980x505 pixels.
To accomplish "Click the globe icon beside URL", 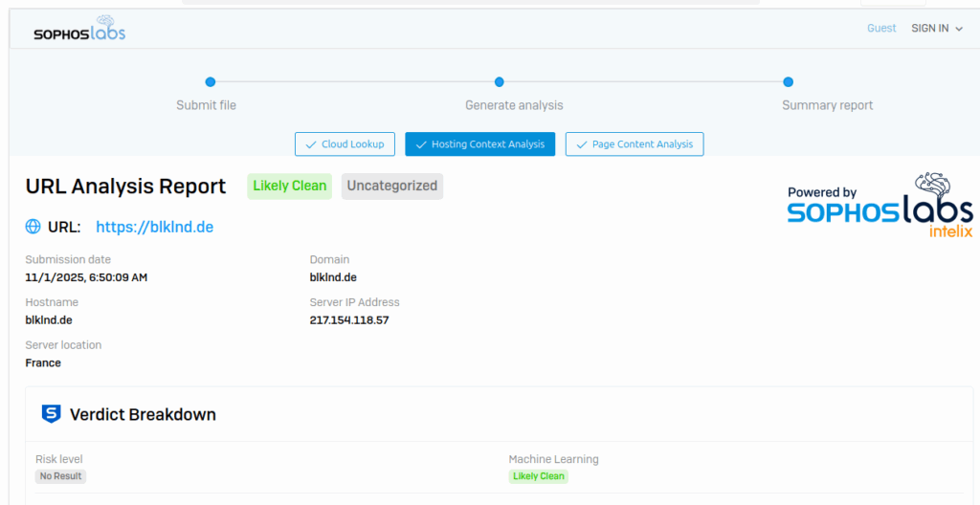I will [x=33, y=227].
